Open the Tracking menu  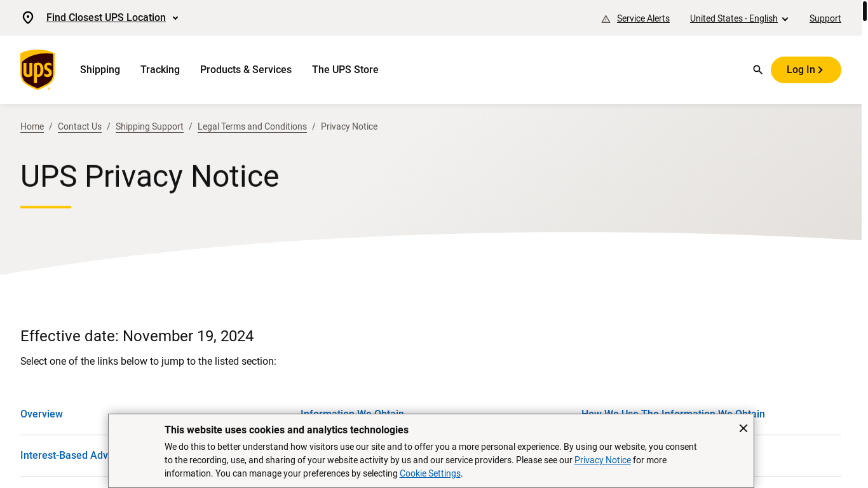[x=160, y=70]
